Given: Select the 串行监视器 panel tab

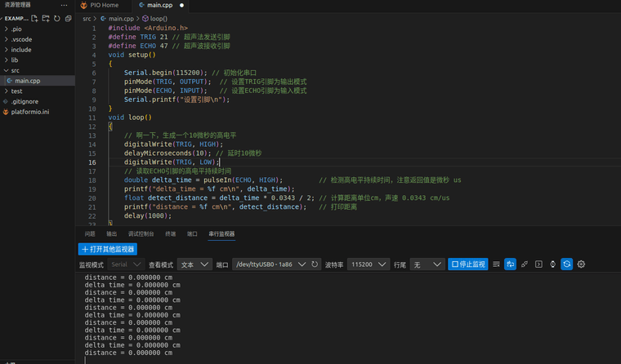Looking at the screenshot, I should click(221, 234).
